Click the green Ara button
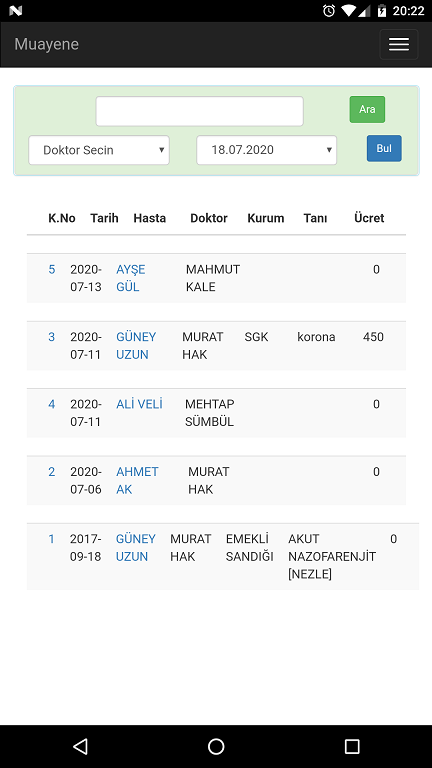 (367, 109)
